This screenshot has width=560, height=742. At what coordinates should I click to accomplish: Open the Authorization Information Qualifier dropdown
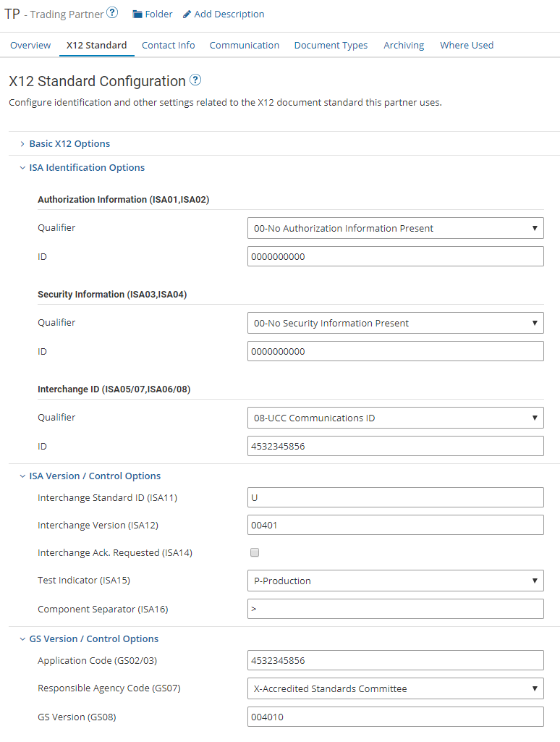click(x=396, y=228)
